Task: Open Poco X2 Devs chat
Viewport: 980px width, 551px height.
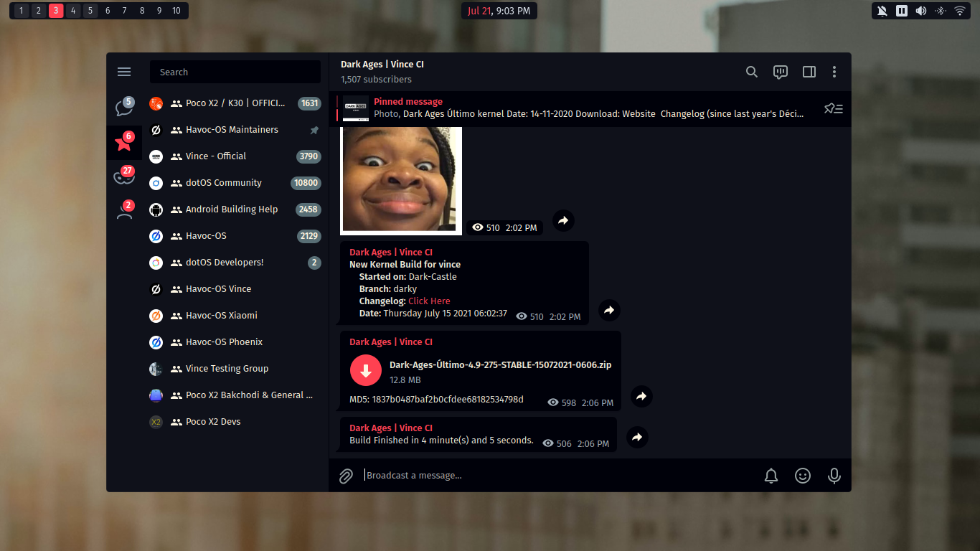Action: (235, 422)
